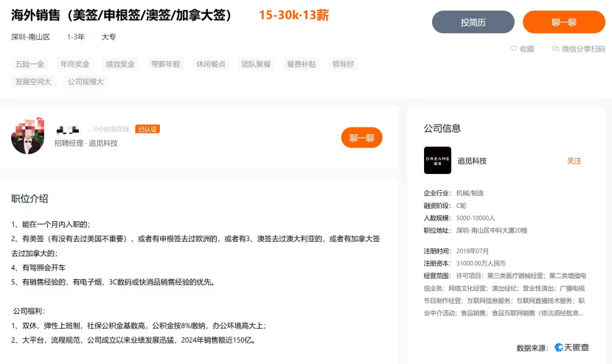612x364 pixels.
Task: Open 追觅科技 company name in 公司信息
Action: click(x=472, y=161)
